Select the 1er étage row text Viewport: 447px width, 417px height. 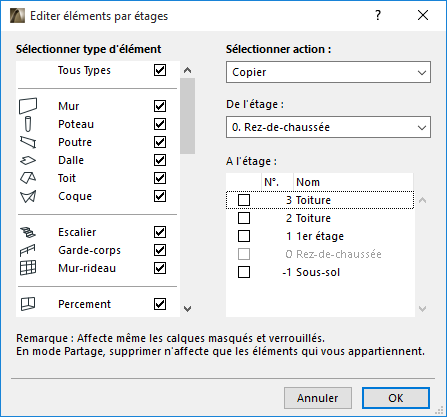(x=315, y=236)
